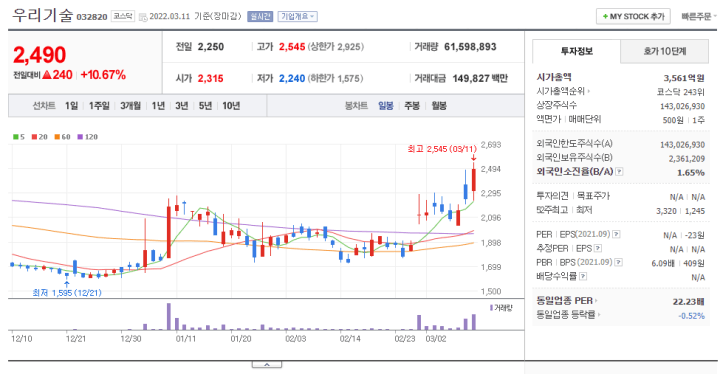This screenshot has height=374, width=720.
Task: Click the 외국인보유주식수 value 2,361,209
Action: click(687, 159)
